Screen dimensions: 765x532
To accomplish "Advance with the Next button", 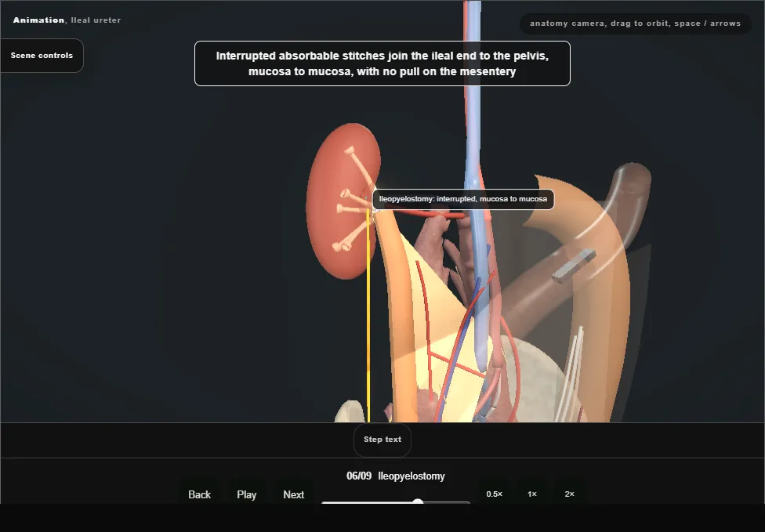I will [x=294, y=494].
